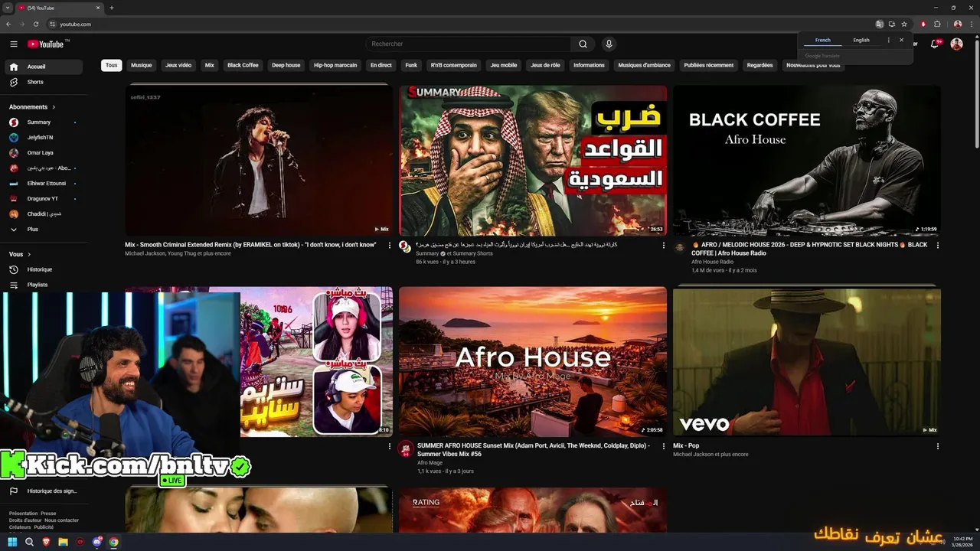This screenshot has width=980, height=551.
Task: Open the tab search dropdown
Action: (7, 8)
